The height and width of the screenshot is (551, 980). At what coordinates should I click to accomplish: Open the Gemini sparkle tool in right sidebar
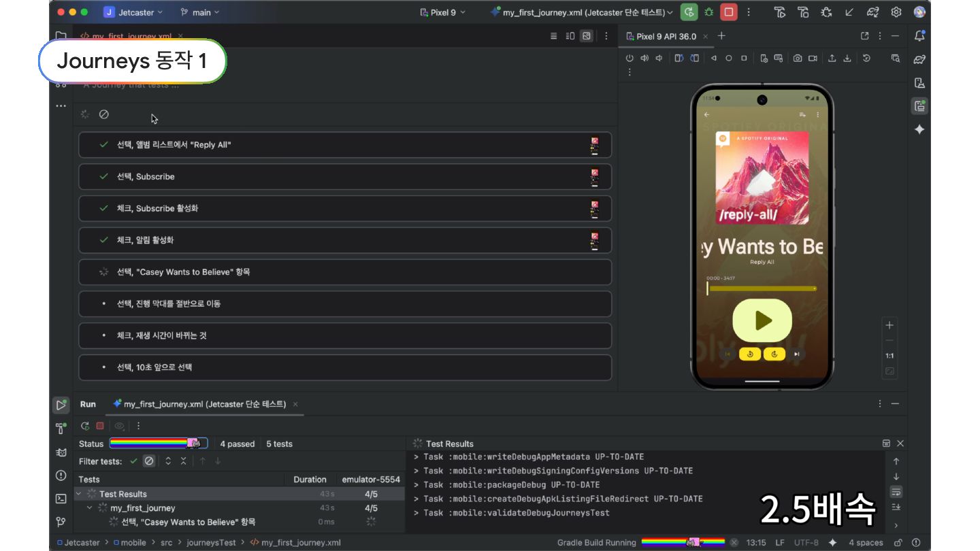920,129
